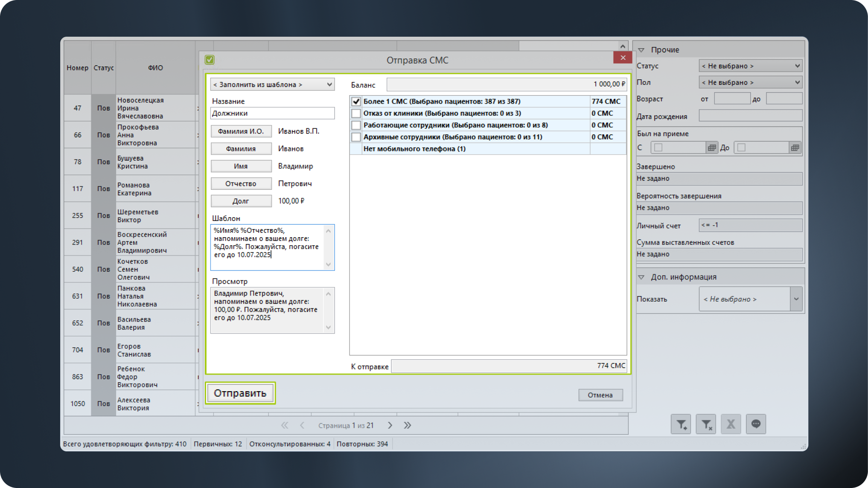Insert the 'Долг' placeholder
This screenshot has height=488, width=868.
[x=241, y=201]
